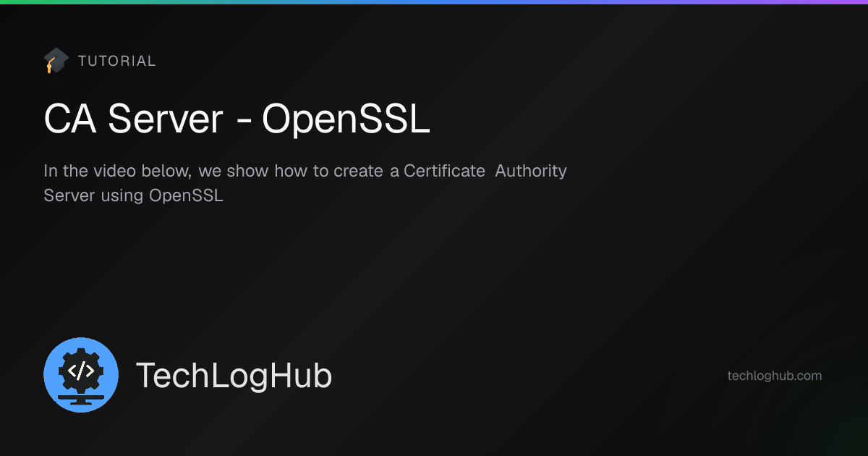The width and height of the screenshot is (868, 456).
Task: Open the techloghub.com link
Action: tap(775, 376)
